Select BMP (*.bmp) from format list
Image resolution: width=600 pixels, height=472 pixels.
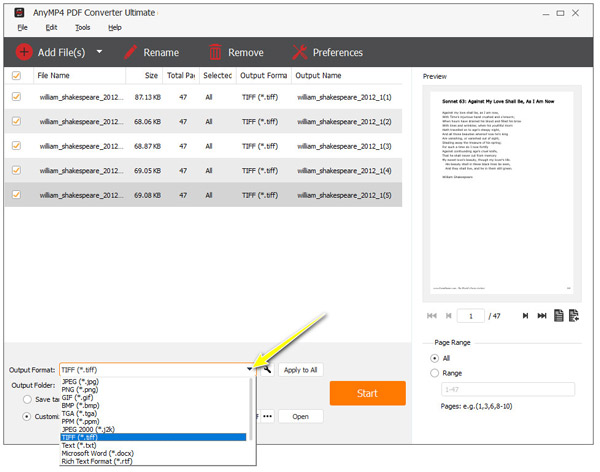153,405
